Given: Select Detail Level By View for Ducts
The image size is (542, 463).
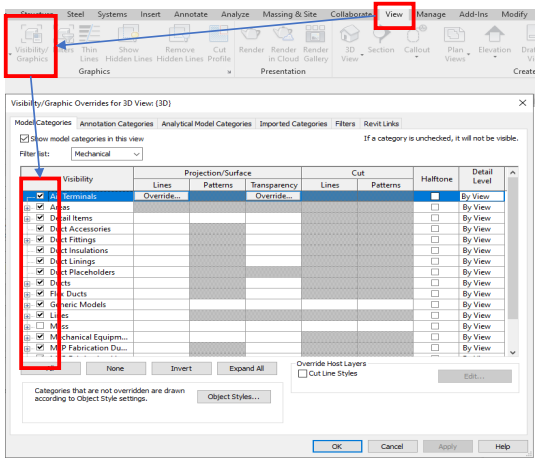Looking at the screenshot, I should click(x=481, y=283).
